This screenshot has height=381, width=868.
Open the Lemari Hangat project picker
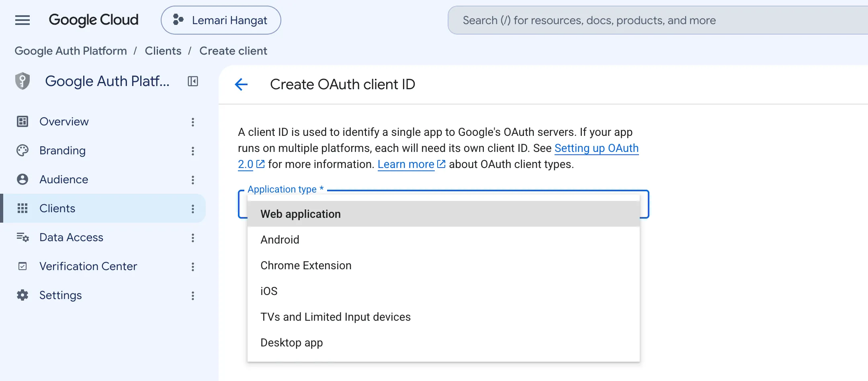221,20
